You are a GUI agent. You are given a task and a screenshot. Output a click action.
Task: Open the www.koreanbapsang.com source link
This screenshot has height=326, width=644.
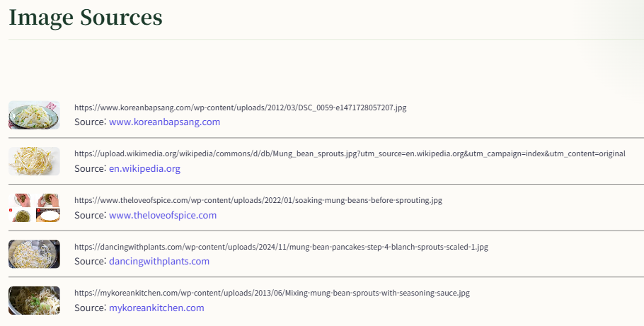click(x=164, y=122)
